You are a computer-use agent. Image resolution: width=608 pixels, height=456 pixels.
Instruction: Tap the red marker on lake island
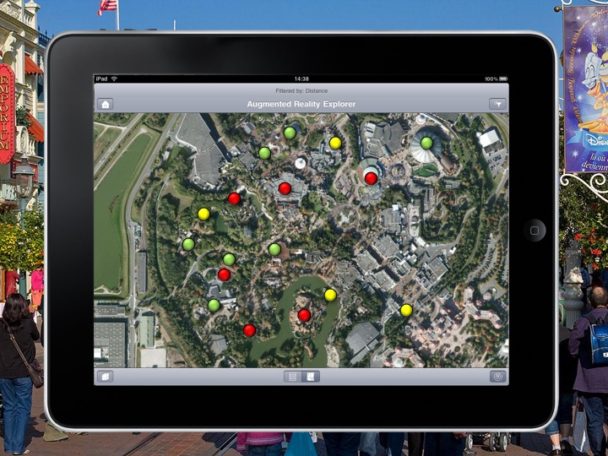pos(304,315)
